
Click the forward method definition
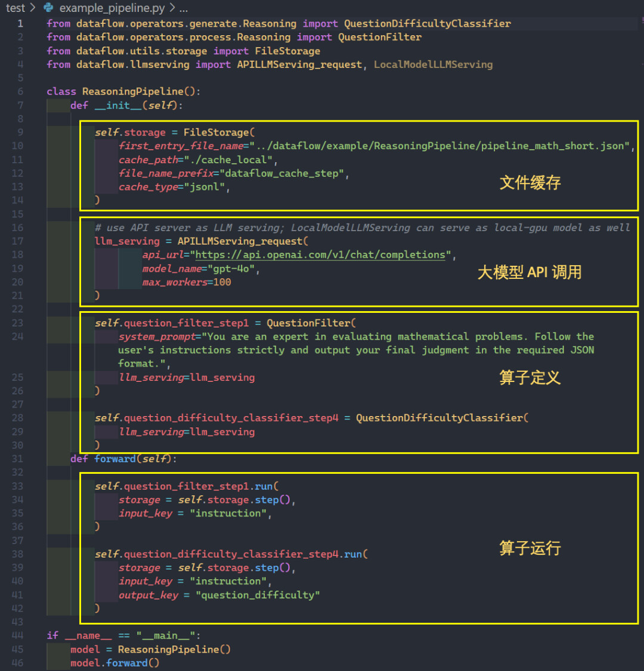tap(115, 458)
